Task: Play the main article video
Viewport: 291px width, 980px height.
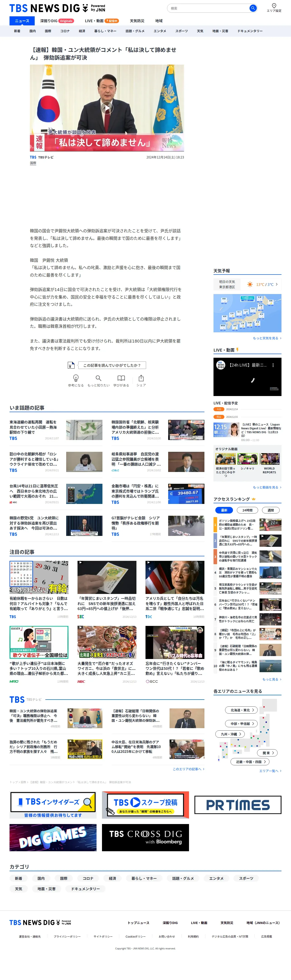Action: pyautogui.click(x=107, y=108)
